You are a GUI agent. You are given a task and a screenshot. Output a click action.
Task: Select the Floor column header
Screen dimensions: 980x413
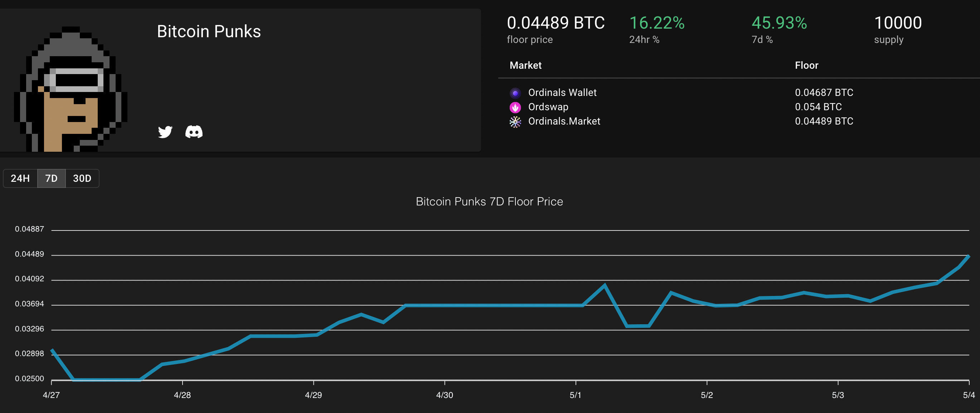[x=806, y=65]
